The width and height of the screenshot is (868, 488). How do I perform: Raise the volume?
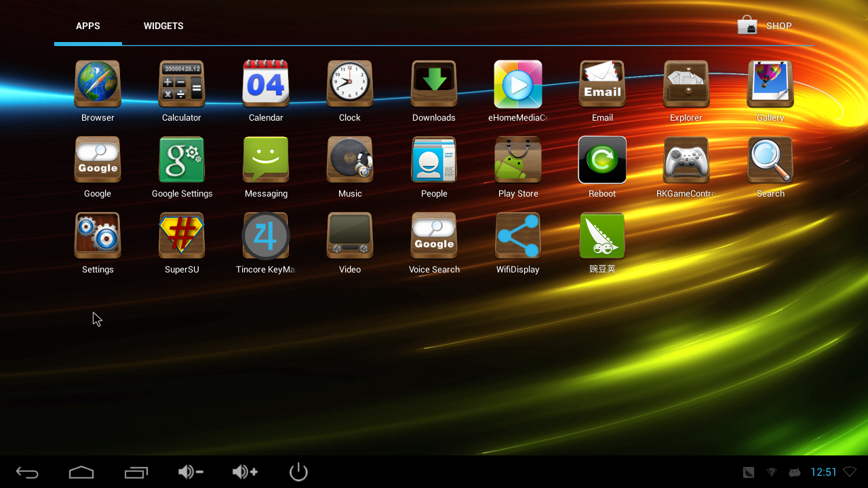(245, 472)
